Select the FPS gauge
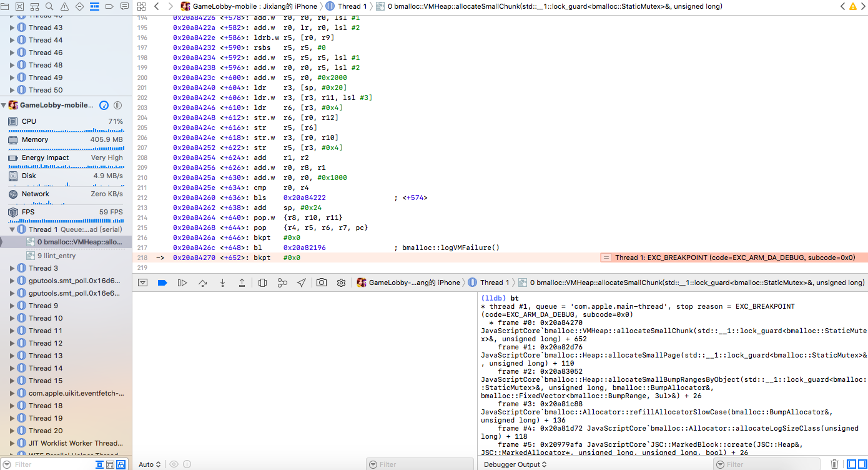This screenshot has width=868, height=470. click(x=66, y=214)
